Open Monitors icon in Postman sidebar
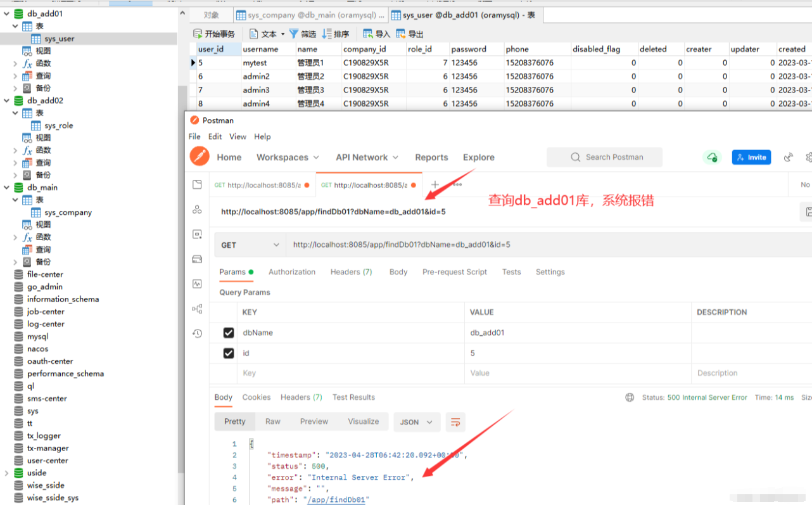This screenshot has height=505, width=812. (198, 284)
